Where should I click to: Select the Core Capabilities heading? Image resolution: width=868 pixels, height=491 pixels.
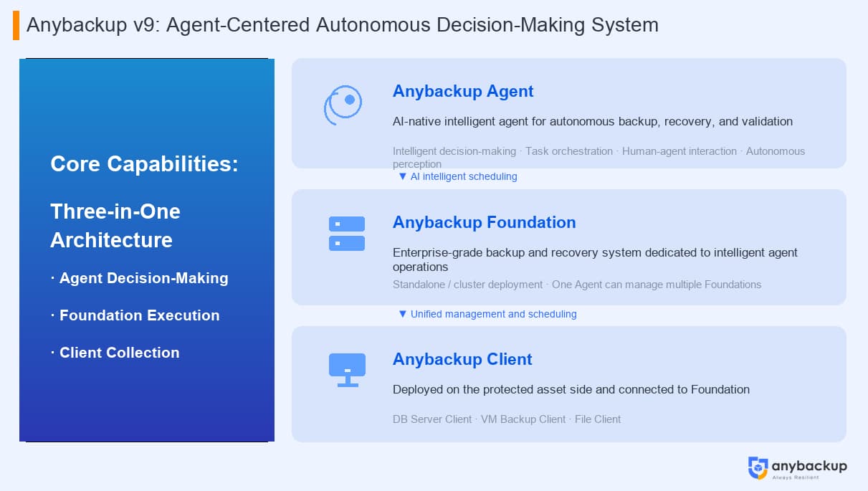pos(144,164)
